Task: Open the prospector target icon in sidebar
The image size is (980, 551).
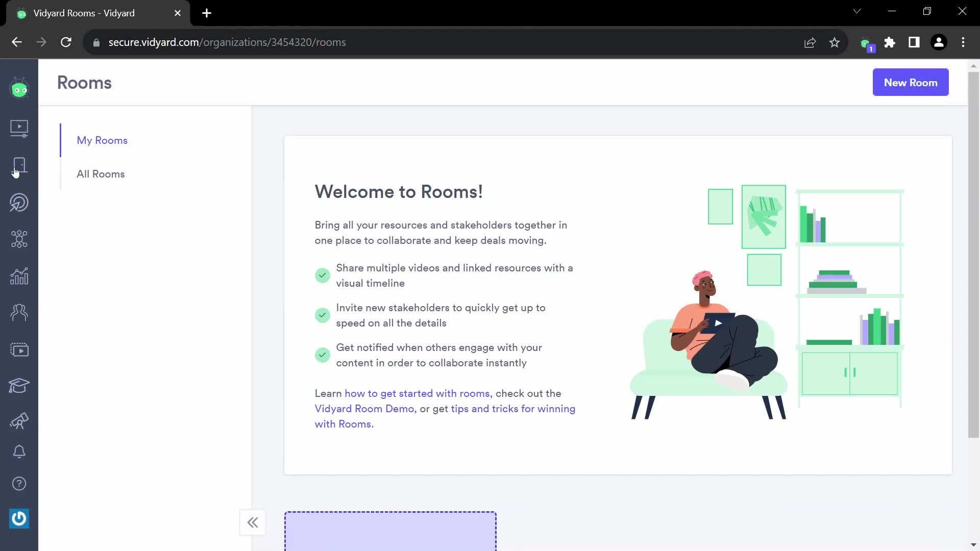Action: 19,203
